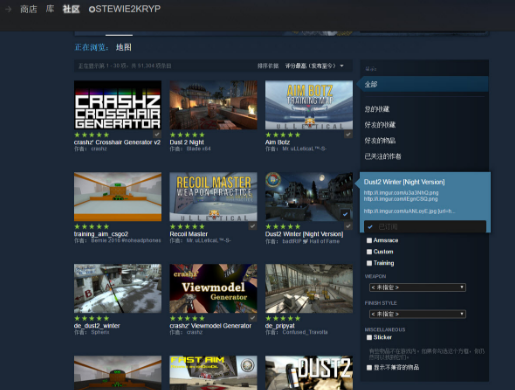
Task: Open the 评分最高 sort order dropdown
Action: [x=314, y=66]
